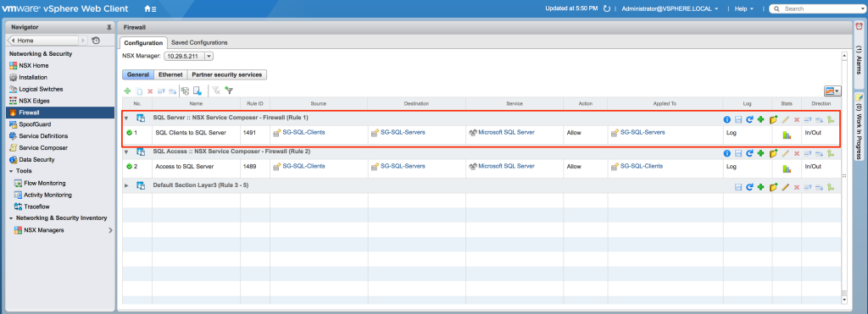
Task: Open stats chart icon for rule 2
Action: click(x=787, y=168)
